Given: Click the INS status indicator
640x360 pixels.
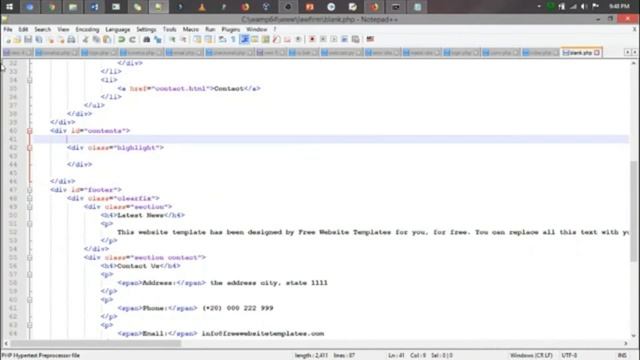Looking at the screenshot, I should coord(622,356).
